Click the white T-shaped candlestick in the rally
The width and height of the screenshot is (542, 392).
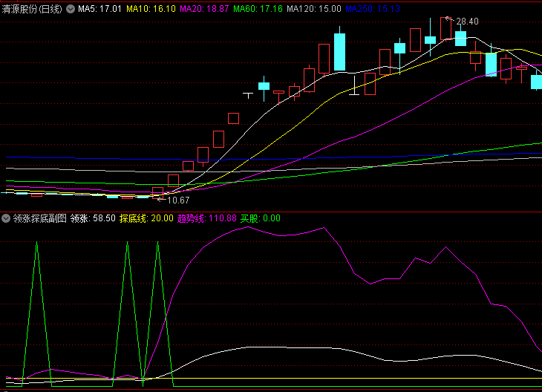248,96
